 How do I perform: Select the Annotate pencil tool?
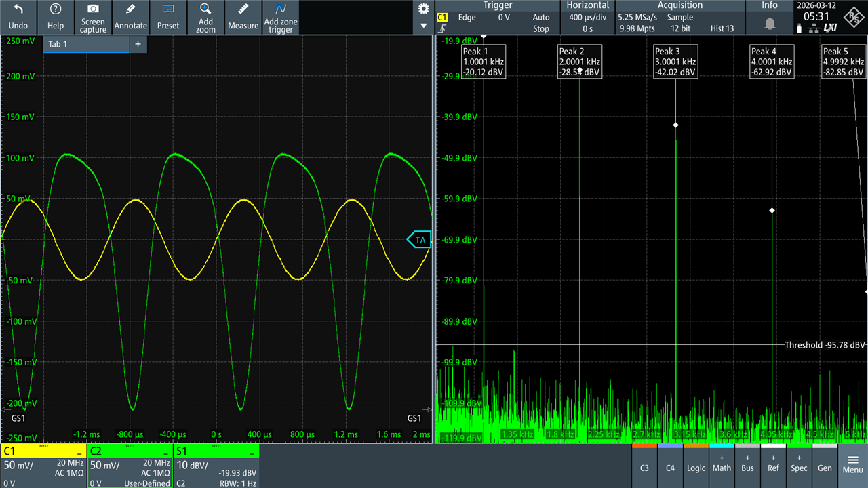click(130, 17)
